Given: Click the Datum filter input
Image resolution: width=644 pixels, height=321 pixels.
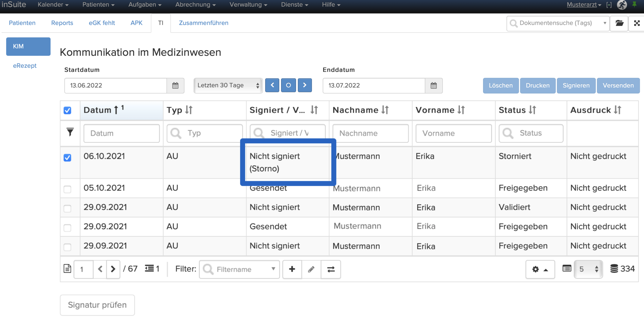Looking at the screenshot, I should point(122,133).
